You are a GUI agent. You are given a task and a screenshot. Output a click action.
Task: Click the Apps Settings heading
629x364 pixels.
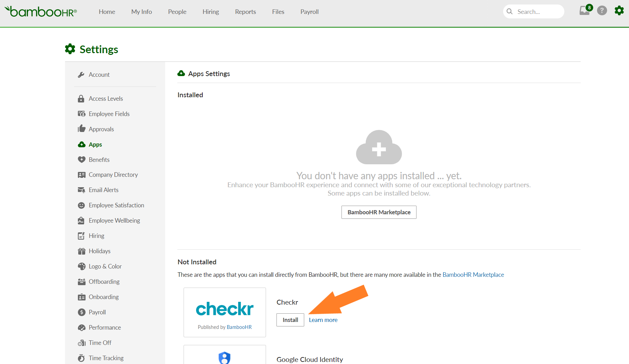click(209, 74)
